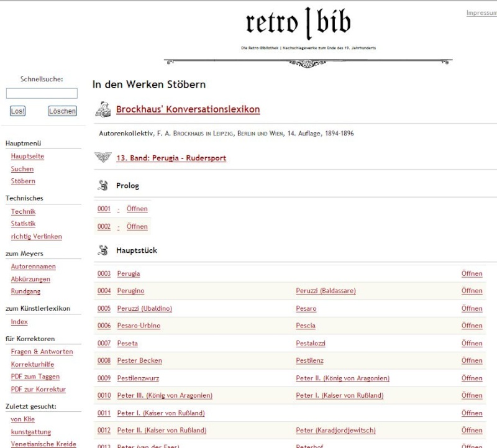Viewport: 497px width, 448px height.
Task: Open page number 0009
Action: 104,378
